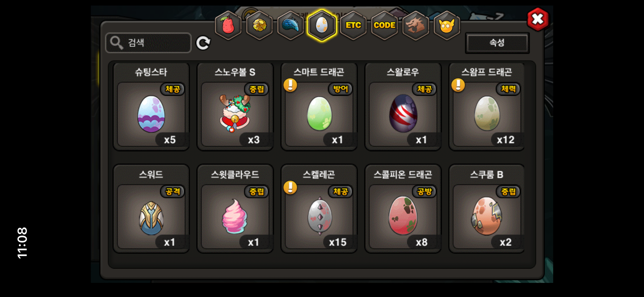This screenshot has height=297, width=644.
Task: Open the brown dragon head category
Action: pos(416,25)
